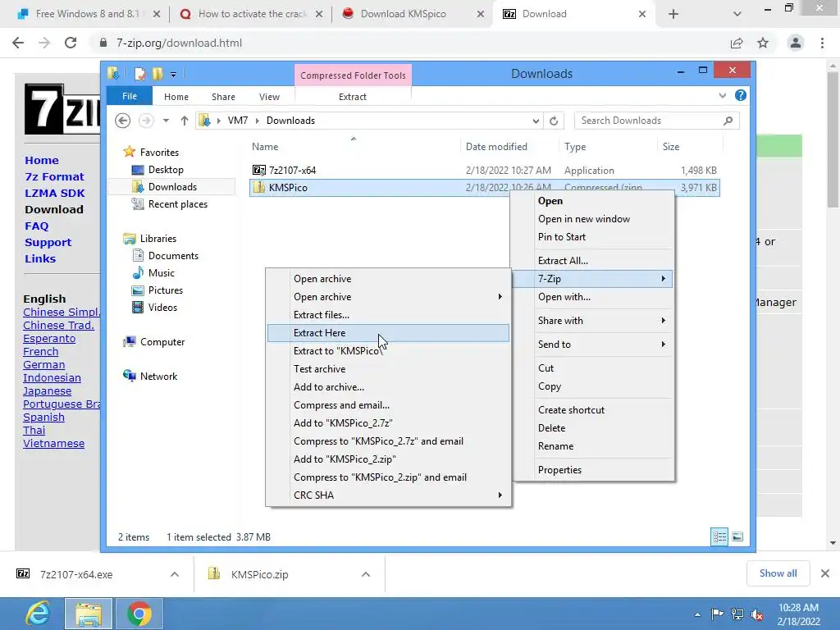The height and width of the screenshot is (630, 840).
Task: Click Extract Here in 7-Zip submenu
Action: (388, 333)
